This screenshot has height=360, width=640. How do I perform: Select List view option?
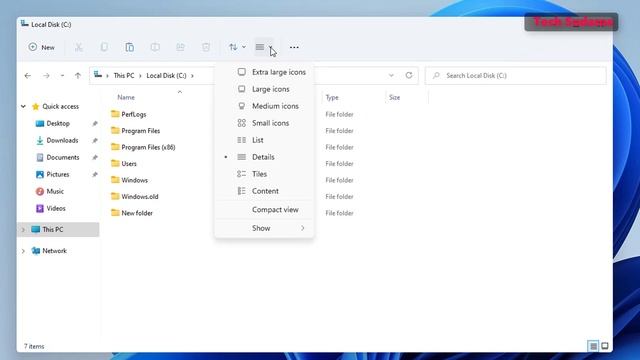(x=264, y=140)
